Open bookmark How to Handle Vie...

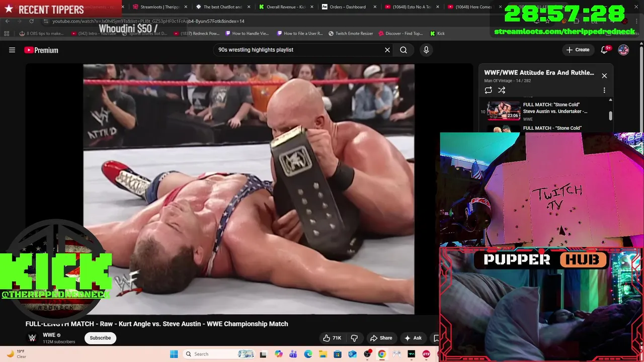247,34
